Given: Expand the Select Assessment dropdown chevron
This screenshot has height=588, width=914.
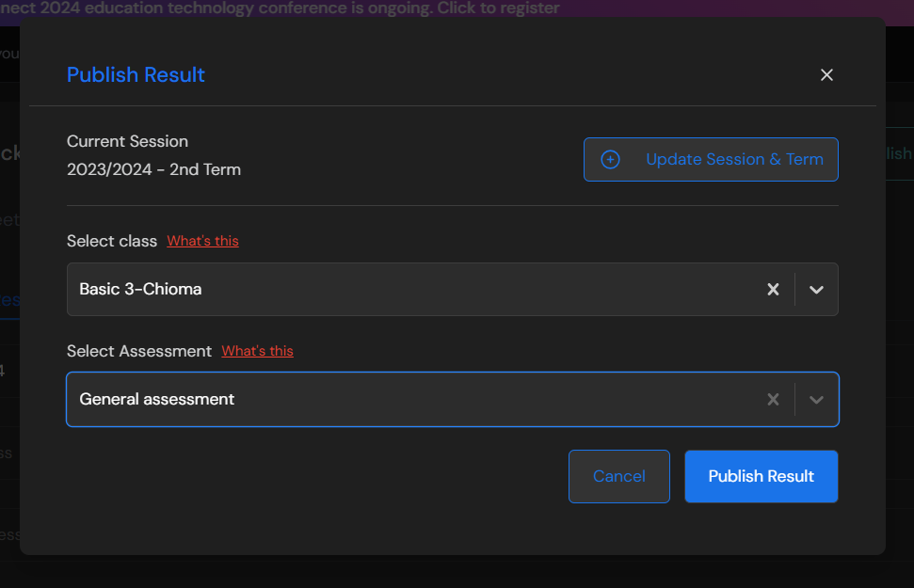Looking at the screenshot, I should point(816,400).
